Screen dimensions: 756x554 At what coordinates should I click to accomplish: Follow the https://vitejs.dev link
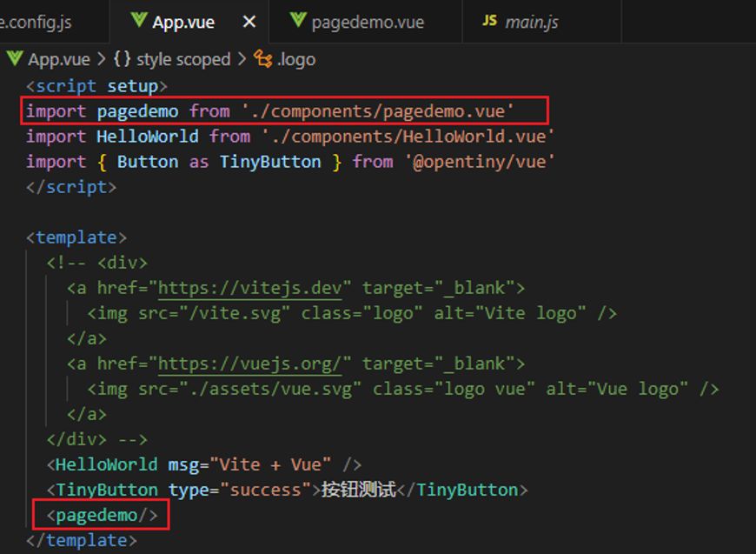point(254,288)
